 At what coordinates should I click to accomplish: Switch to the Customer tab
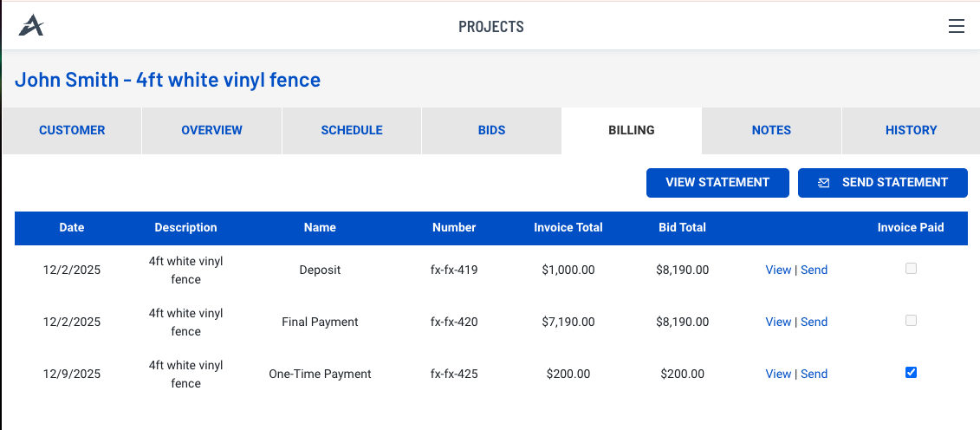point(72,131)
